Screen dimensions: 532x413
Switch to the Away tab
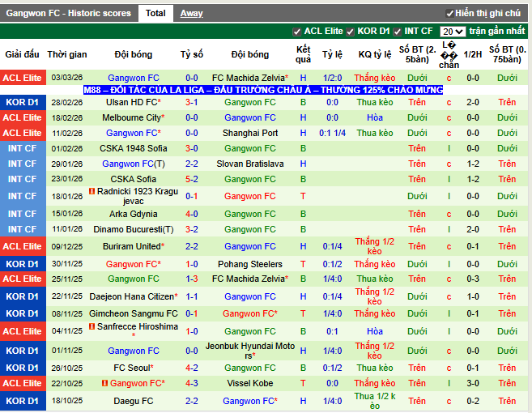191,14
